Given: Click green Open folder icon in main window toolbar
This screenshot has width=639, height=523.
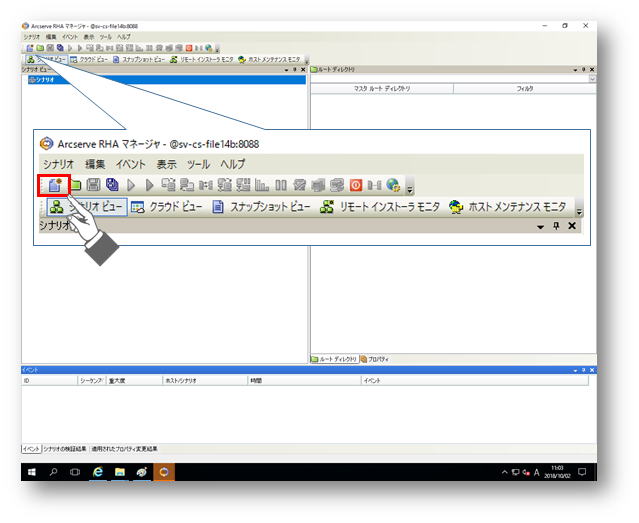Looking at the screenshot, I should pos(40,48).
